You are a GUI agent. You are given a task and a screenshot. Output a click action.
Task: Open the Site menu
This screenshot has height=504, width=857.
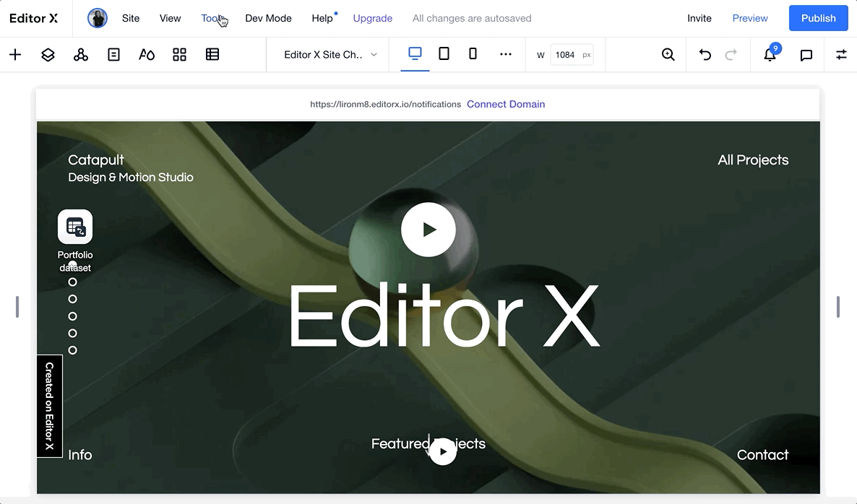click(x=131, y=18)
